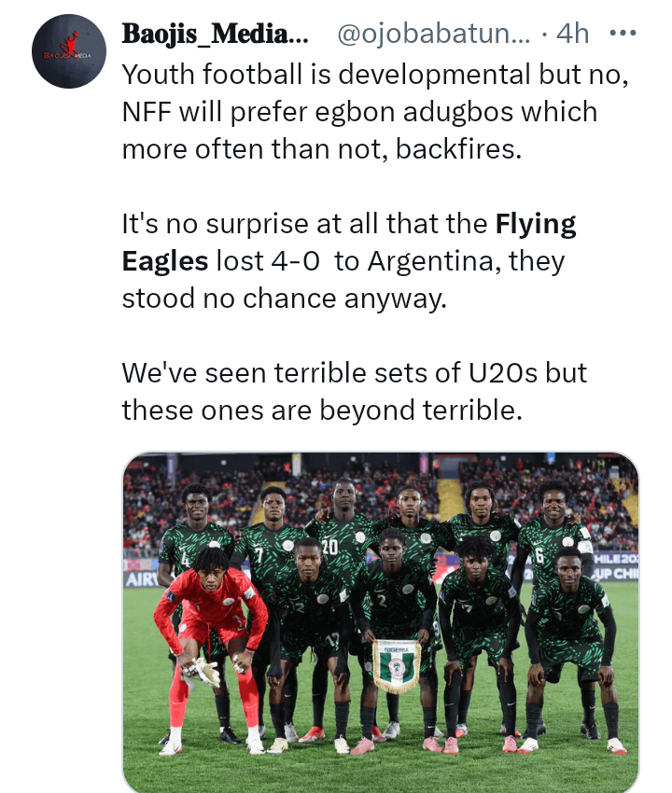Click the 4h tweet timestamp
672x793 pixels.
572,35
